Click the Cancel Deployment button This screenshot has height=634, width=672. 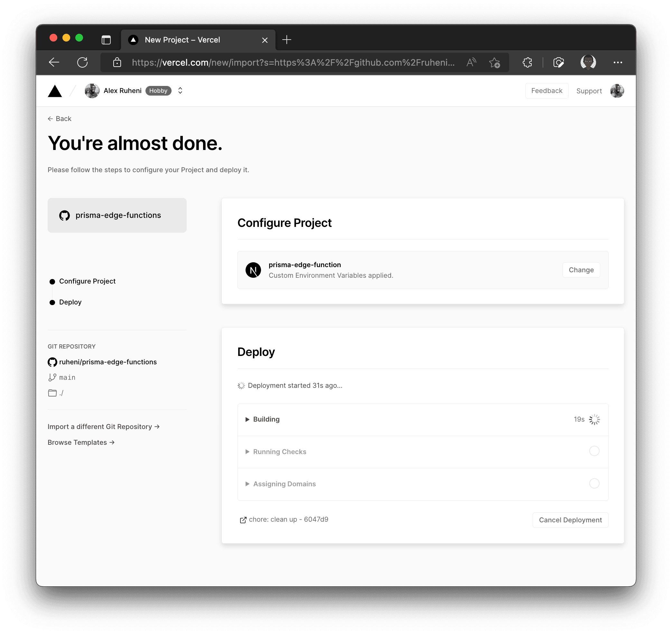point(570,520)
